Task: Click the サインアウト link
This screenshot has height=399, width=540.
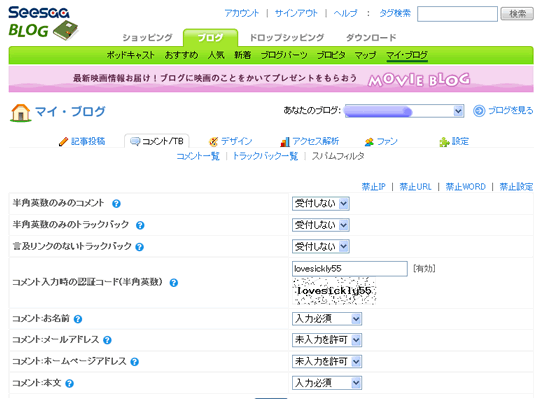Action: pyautogui.click(x=296, y=13)
